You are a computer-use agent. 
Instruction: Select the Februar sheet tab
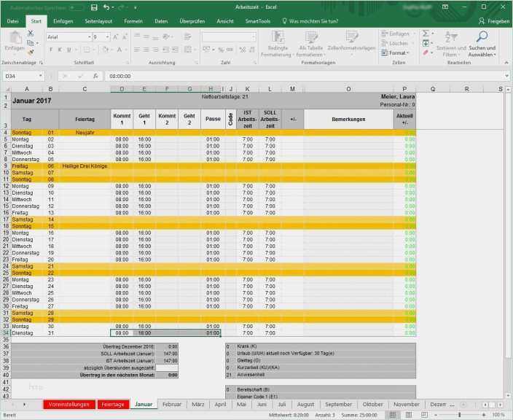coord(172,404)
